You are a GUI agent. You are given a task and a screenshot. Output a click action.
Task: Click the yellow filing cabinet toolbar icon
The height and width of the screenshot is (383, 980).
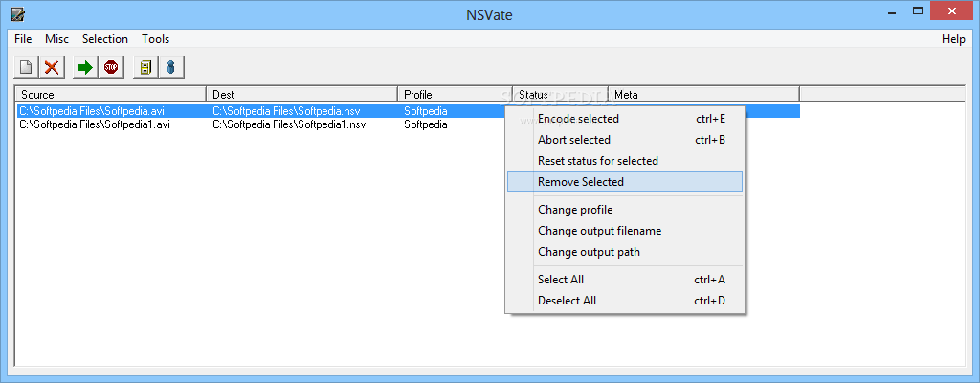click(145, 67)
